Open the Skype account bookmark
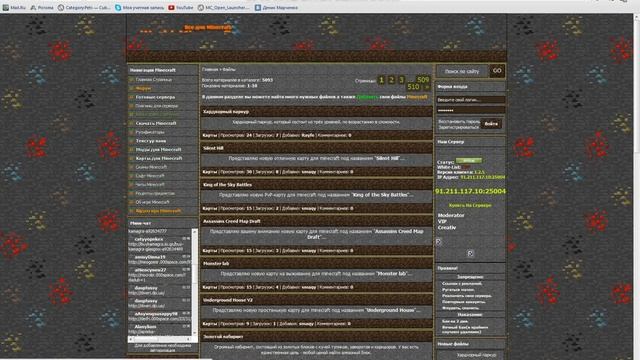Viewport: 640px width, 360px height. coord(139,7)
